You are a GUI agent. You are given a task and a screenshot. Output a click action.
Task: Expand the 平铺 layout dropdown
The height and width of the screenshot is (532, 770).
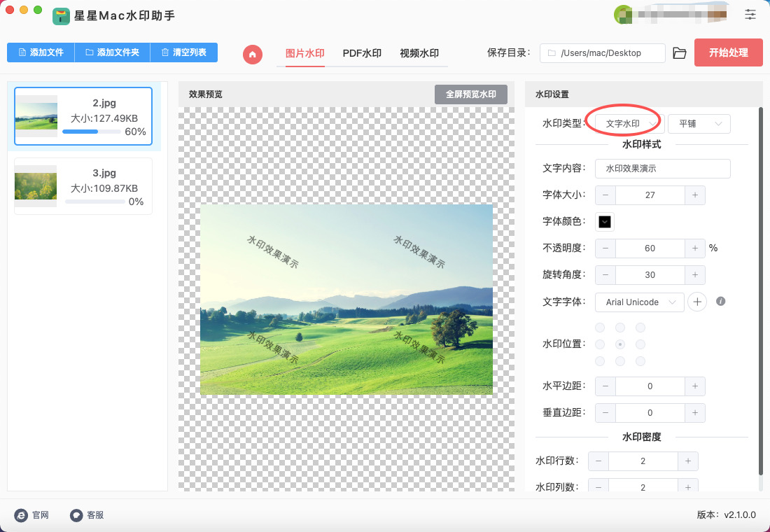[699, 124]
